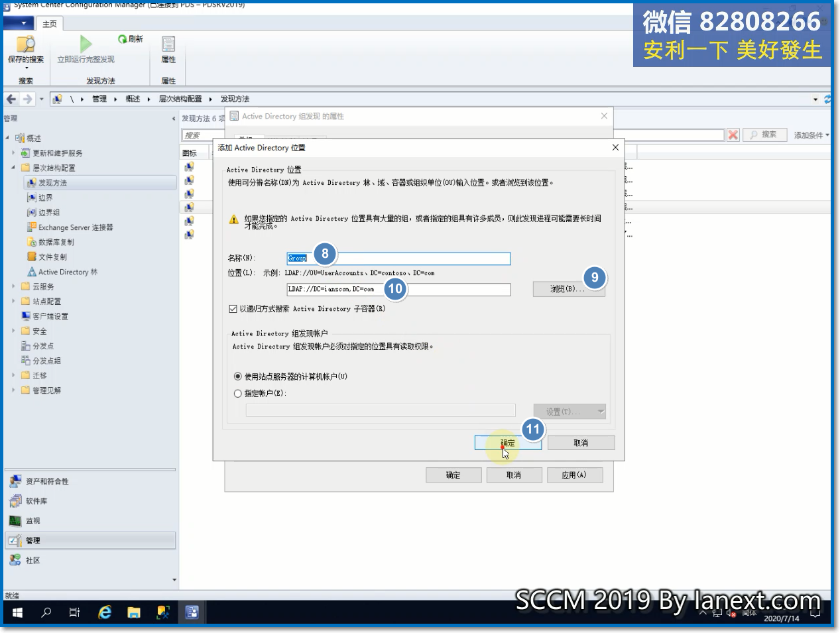
Task: Select 边界组 in the navigation tree
Action: tap(48, 212)
